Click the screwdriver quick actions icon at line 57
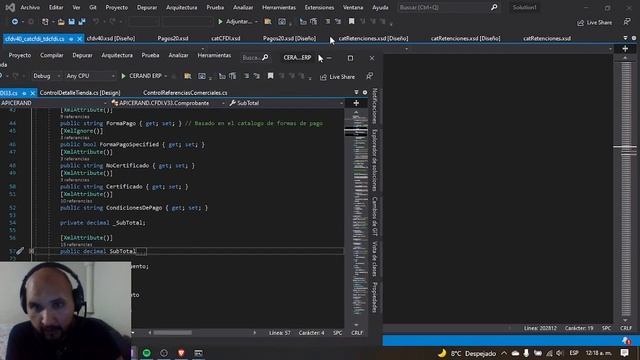 (20, 251)
